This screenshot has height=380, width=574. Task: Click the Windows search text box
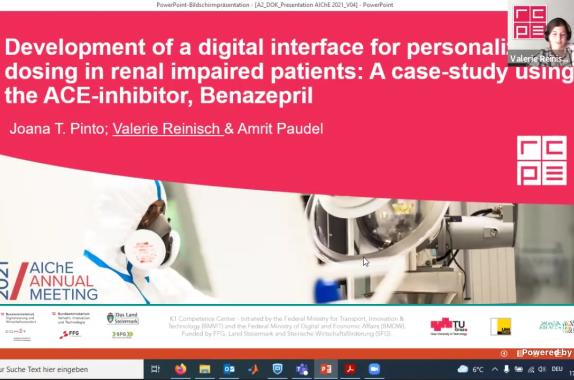click(72, 369)
